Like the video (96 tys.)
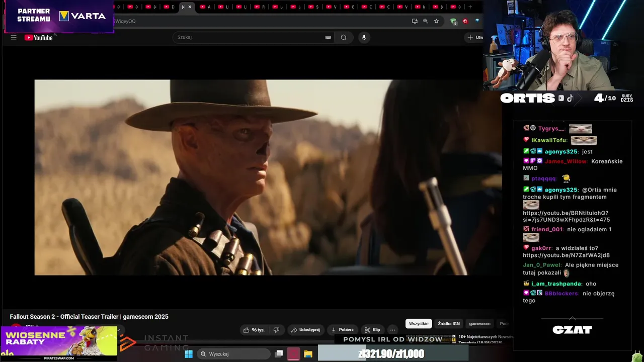The width and height of the screenshot is (644, 362). [254, 330]
